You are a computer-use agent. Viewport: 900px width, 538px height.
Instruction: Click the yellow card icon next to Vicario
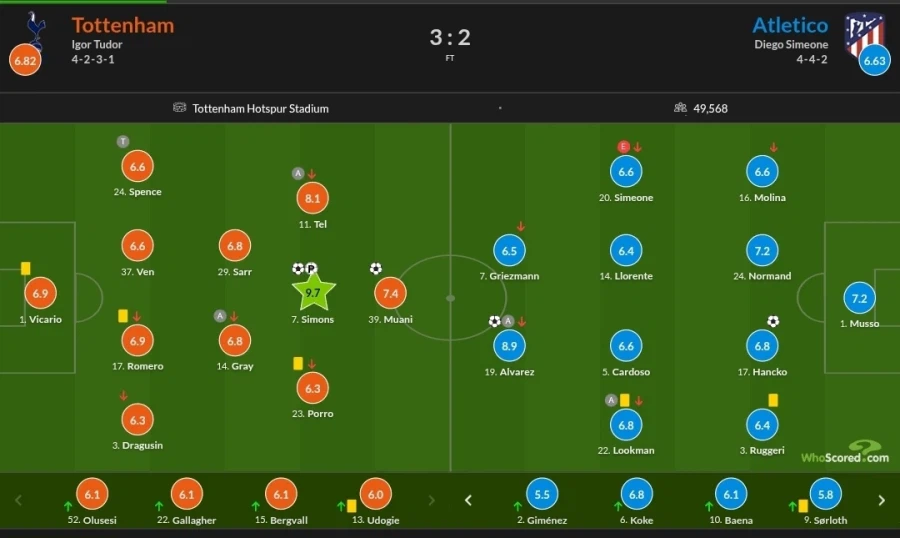coord(25,268)
